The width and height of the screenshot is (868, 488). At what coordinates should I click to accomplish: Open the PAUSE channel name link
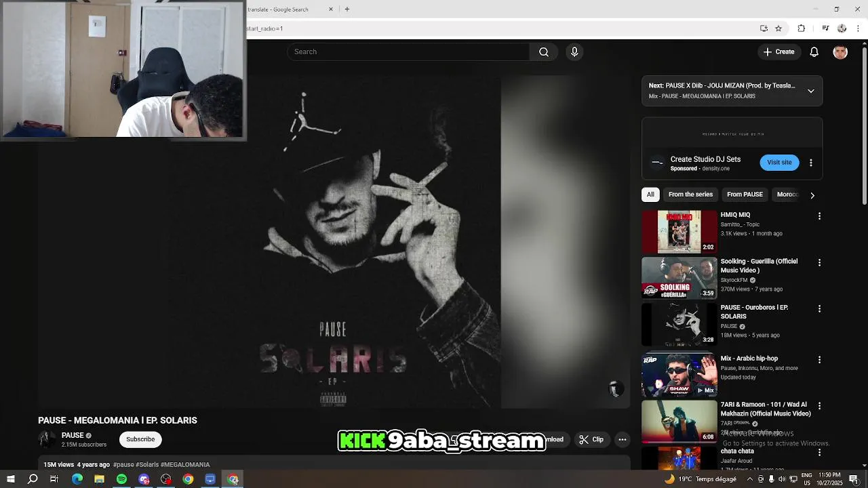click(x=73, y=435)
